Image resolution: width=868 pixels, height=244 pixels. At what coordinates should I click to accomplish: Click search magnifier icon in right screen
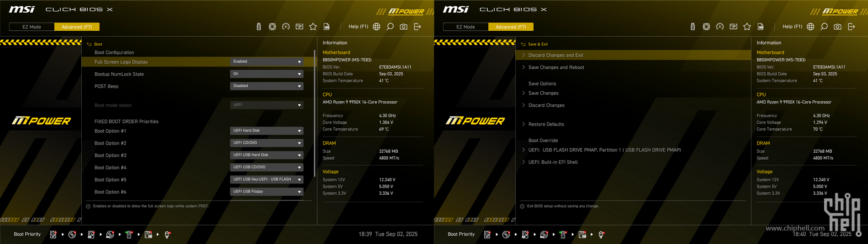pyautogui.click(x=824, y=27)
